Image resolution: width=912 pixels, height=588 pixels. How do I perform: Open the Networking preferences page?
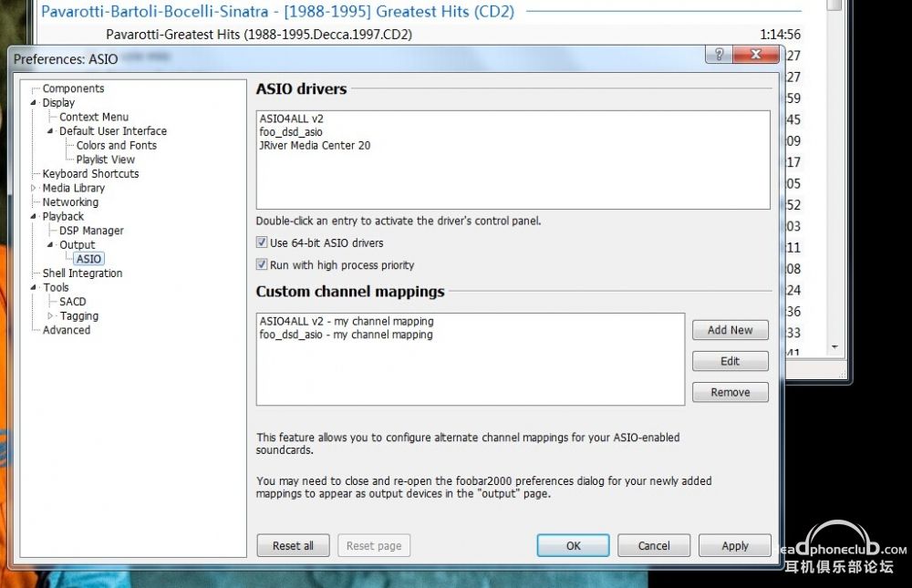[x=70, y=202]
